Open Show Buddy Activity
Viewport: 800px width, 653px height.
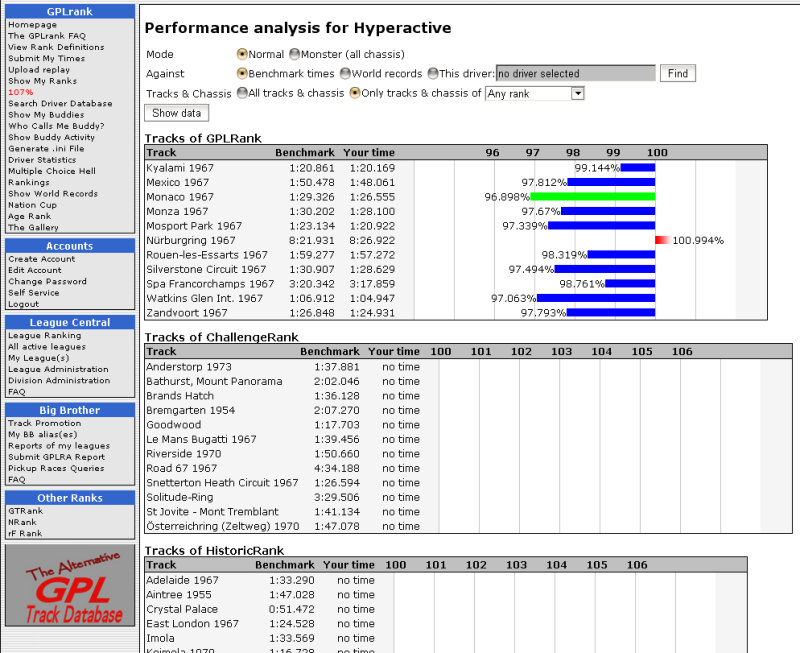(x=52, y=137)
